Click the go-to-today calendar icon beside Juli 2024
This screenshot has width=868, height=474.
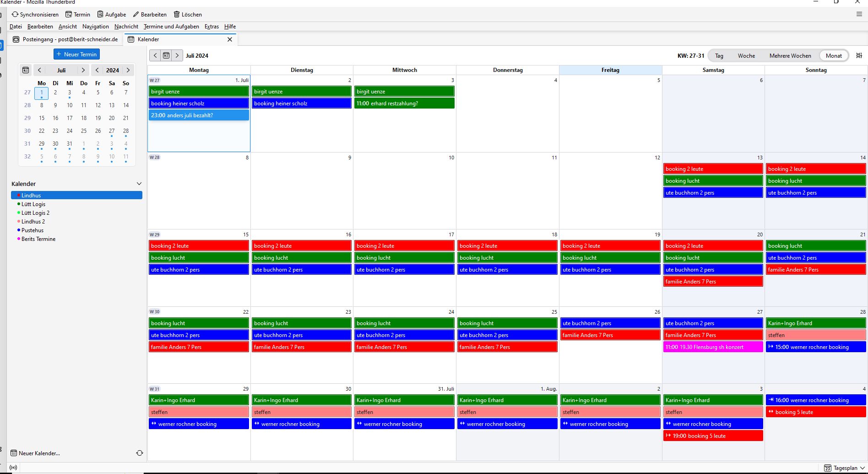[x=166, y=55]
